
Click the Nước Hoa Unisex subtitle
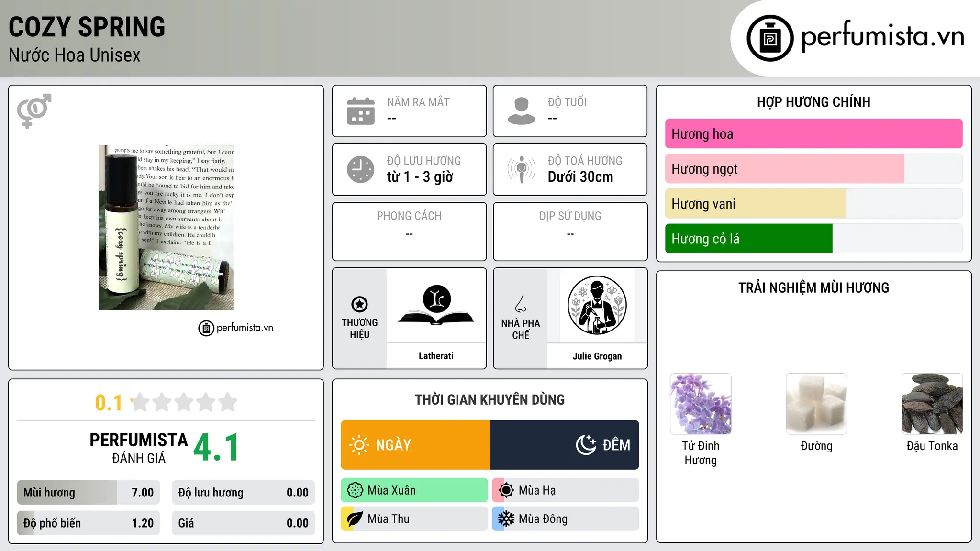(x=75, y=55)
